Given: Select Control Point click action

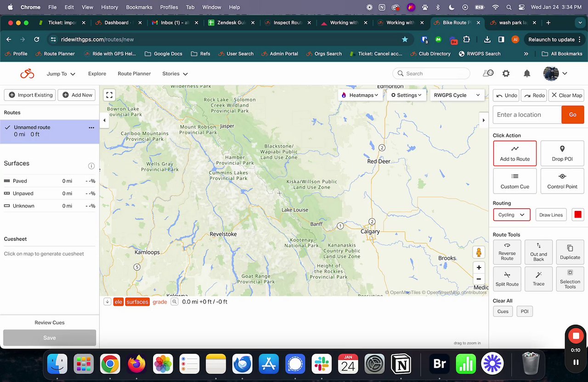Looking at the screenshot, I should click(x=562, y=181).
